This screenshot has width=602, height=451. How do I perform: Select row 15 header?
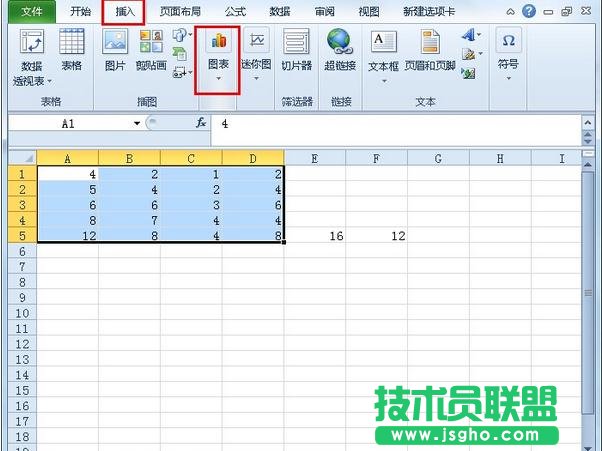pyautogui.click(x=22, y=390)
